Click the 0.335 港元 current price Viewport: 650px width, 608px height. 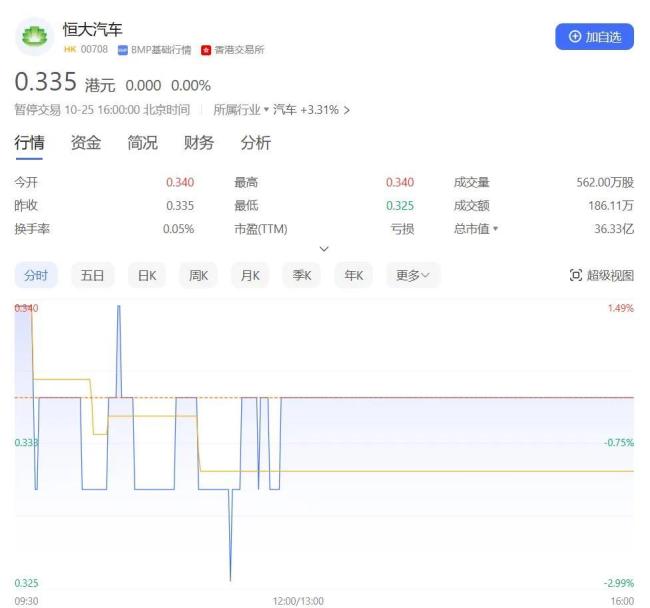[x=65, y=82]
